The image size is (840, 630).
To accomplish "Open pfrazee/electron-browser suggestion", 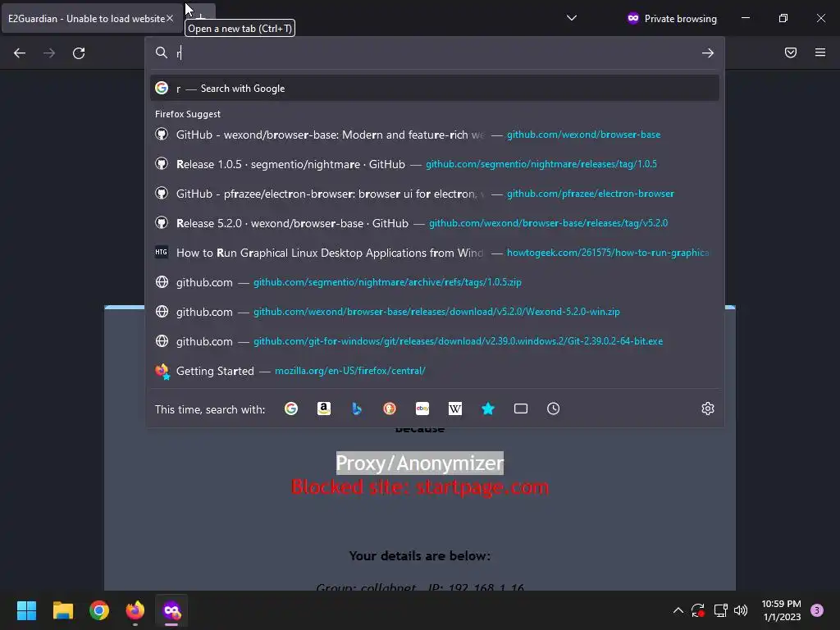I will (x=435, y=194).
